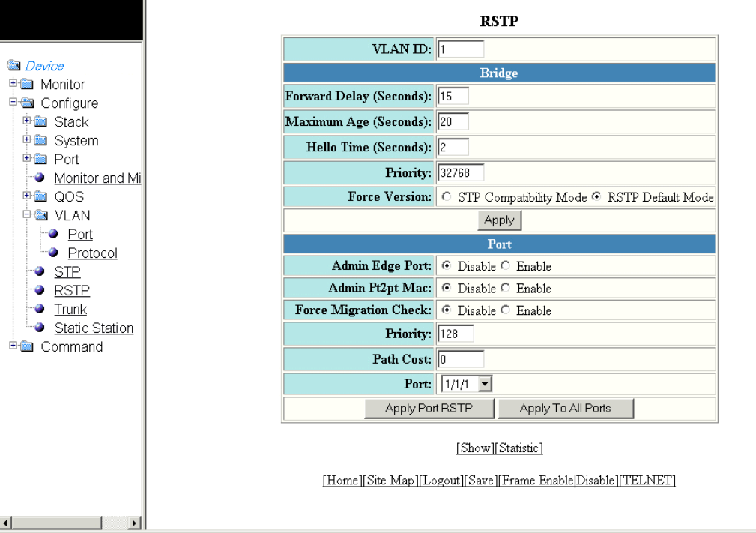Screen dimensions: 756x533
Task: Click the Monitor folder icon
Action: click(x=27, y=85)
